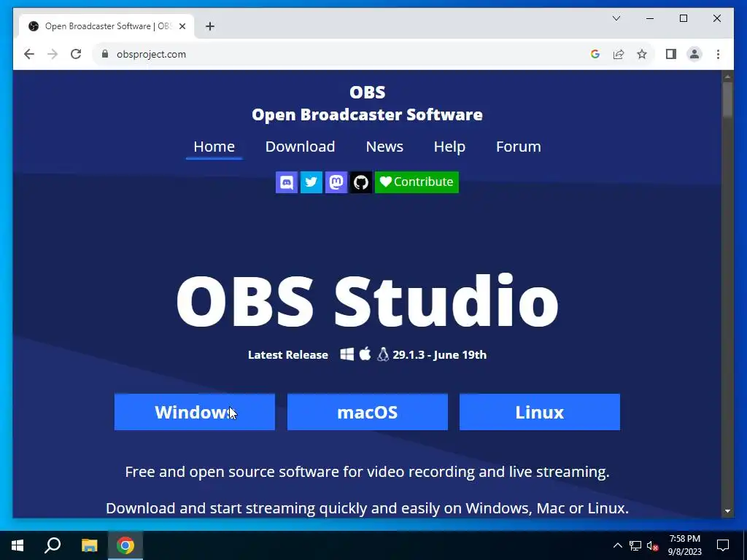Bookmark this tab with star icon

tap(642, 54)
